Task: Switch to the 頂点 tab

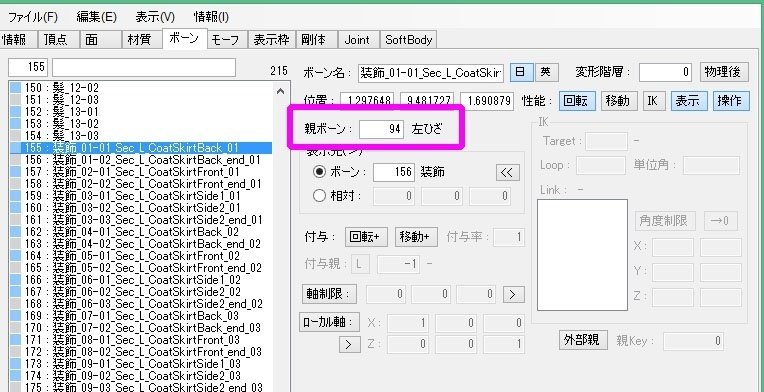Action: (57, 40)
